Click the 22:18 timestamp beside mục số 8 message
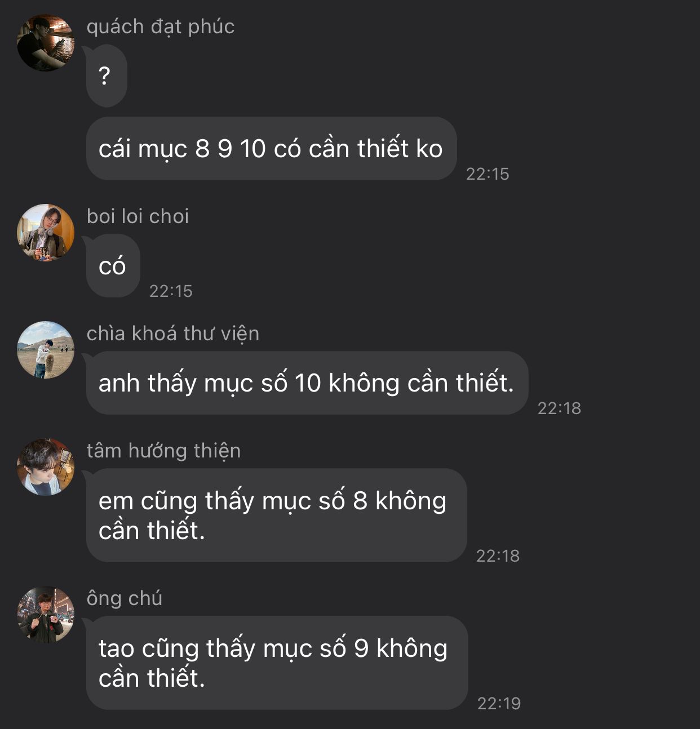Viewport: 700px width, 729px height. (498, 556)
